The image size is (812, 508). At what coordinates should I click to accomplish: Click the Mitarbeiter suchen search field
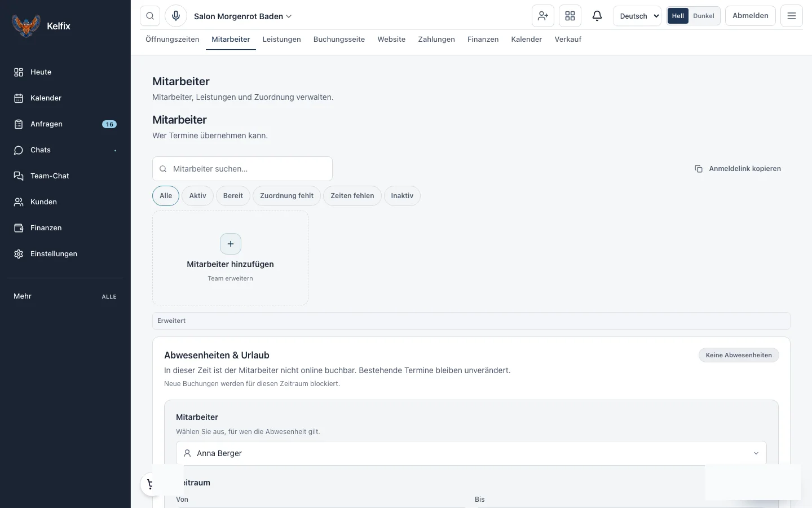pyautogui.click(x=242, y=169)
